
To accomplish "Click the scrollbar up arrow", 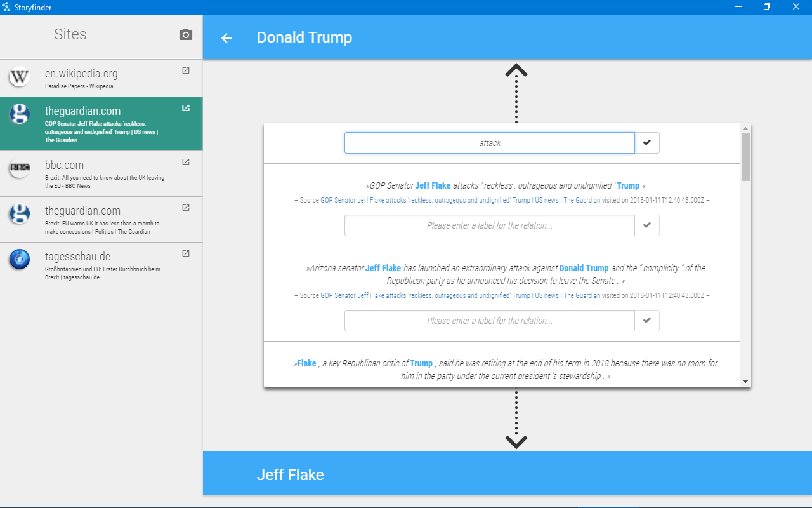I will pos(745,128).
